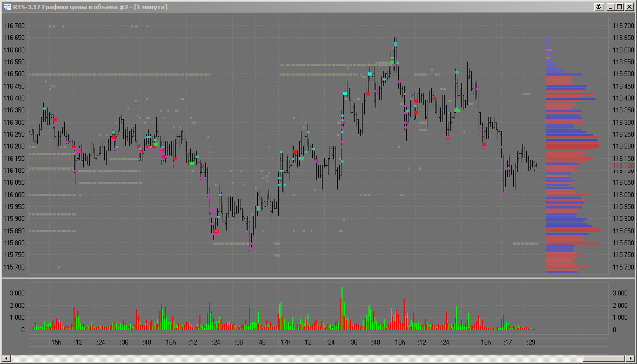This screenshot has width=637, height=364.
Task: Click the widest volume profile bar at 116 200
Action: click(x=572, y=146)
